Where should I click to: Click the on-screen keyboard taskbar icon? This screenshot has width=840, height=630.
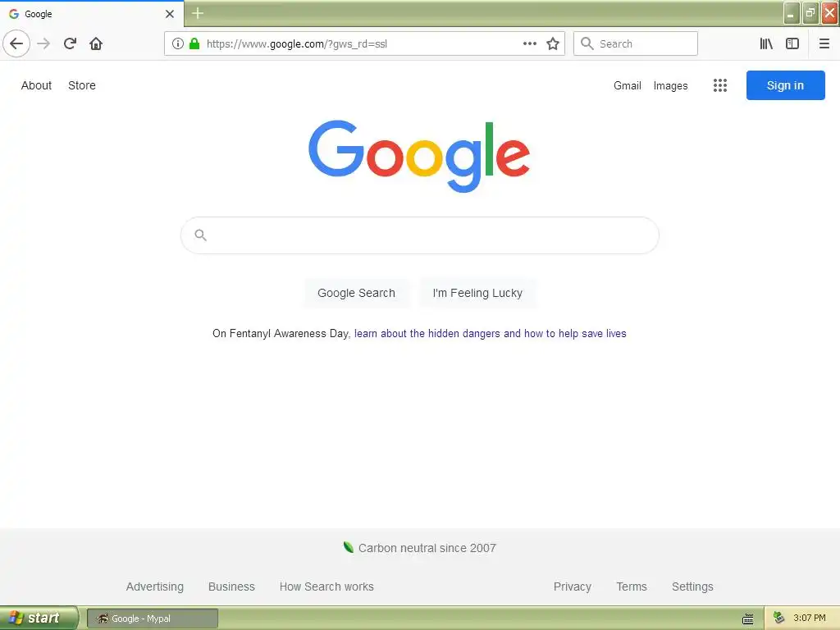pyautogui.click(x=748, y=619)
